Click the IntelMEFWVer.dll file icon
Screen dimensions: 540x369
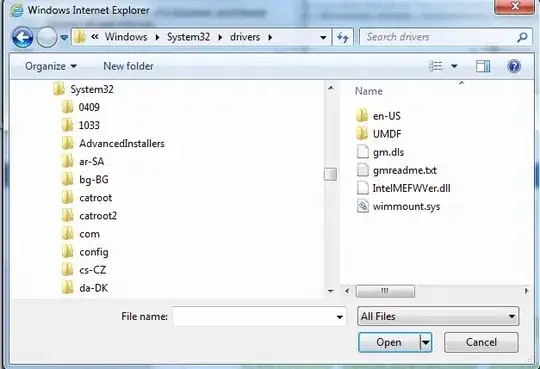point(363,188)
